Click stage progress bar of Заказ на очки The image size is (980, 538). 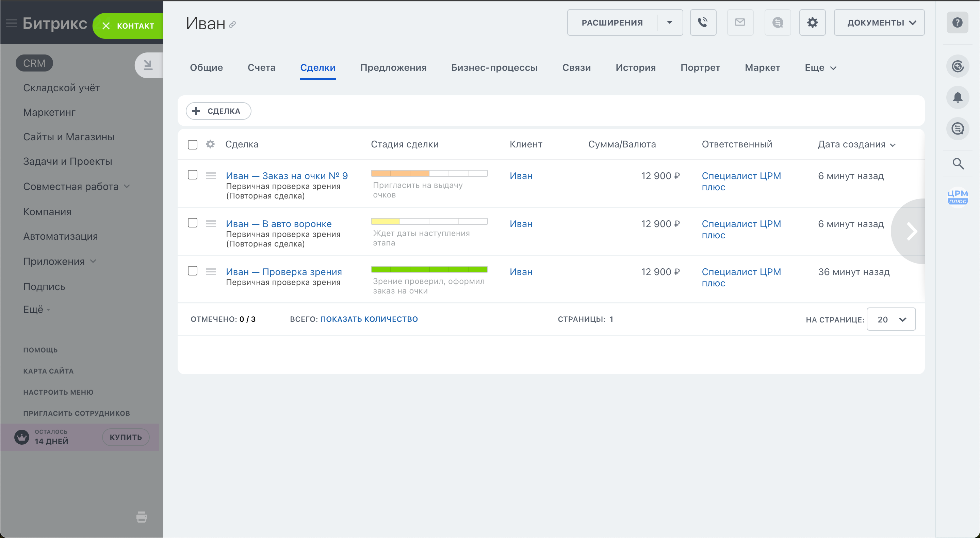click(x=429, y=173)
